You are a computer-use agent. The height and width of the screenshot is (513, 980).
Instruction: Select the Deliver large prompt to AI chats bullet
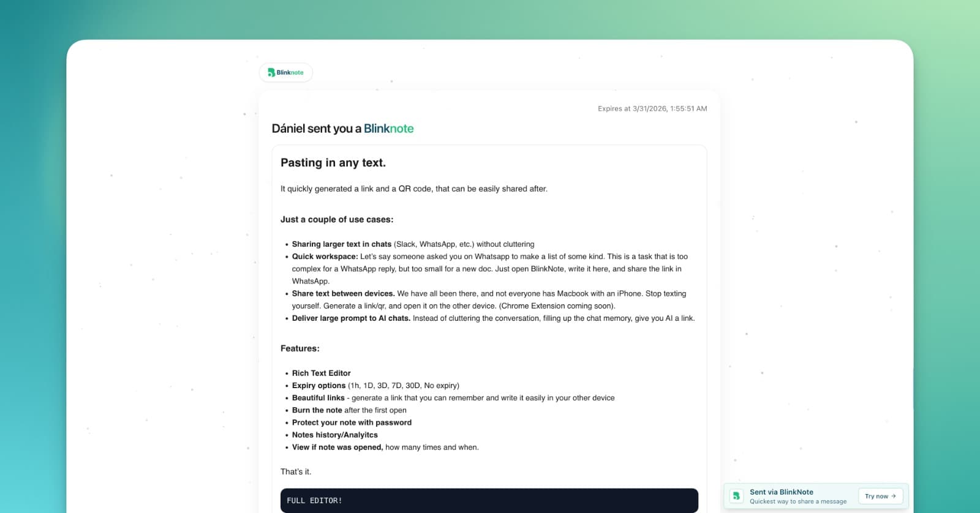point(350,318)
